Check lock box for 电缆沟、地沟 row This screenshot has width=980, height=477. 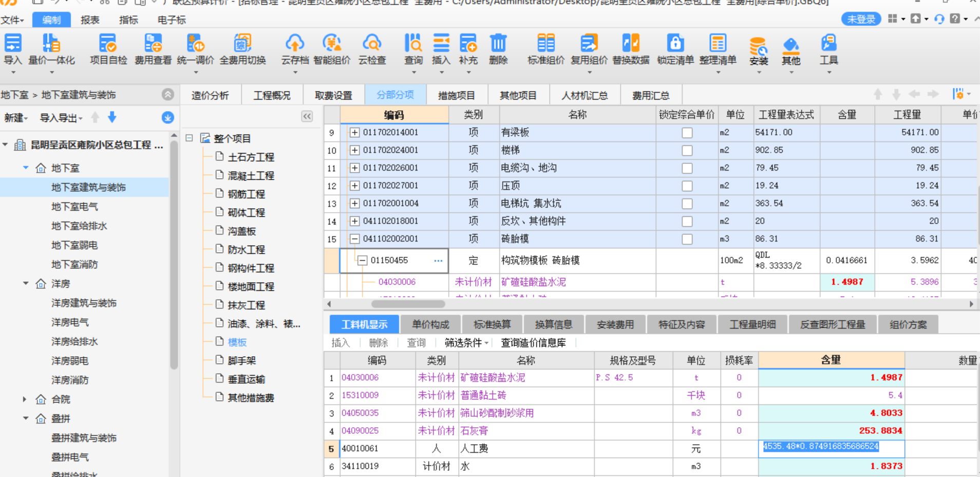point(687,168)
